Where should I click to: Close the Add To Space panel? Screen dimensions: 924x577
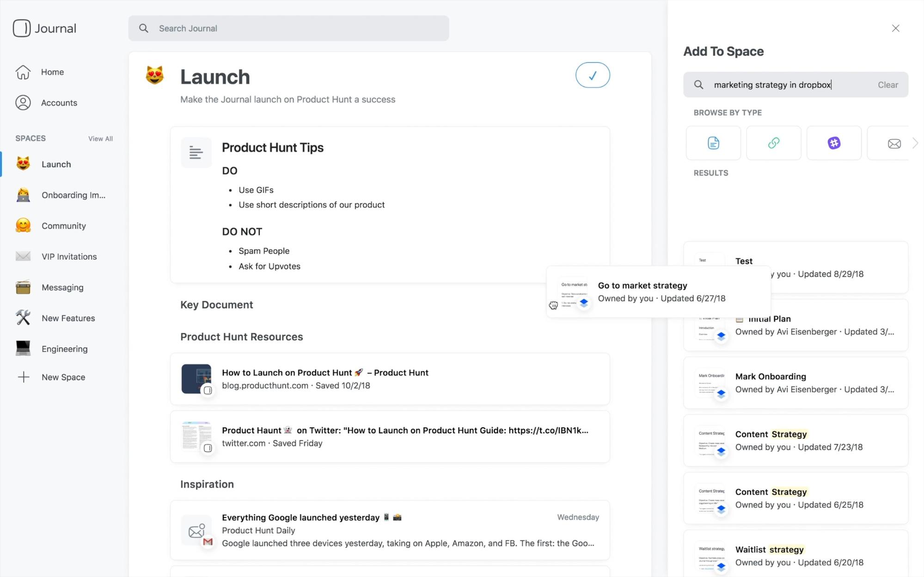pyautogui.click(x=895, y=28)
